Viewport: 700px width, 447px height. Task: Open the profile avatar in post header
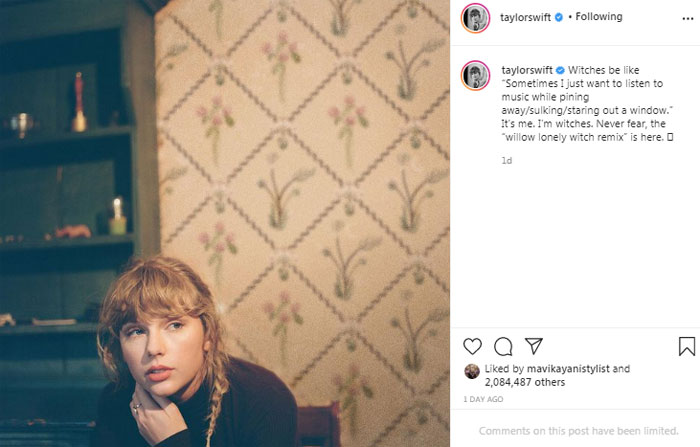click(x=475, y=18)
